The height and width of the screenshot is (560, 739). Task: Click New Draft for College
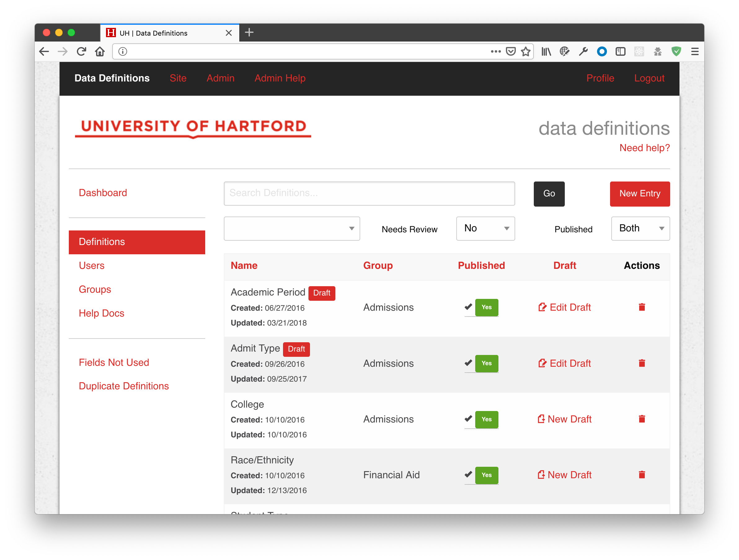[564, 419]
